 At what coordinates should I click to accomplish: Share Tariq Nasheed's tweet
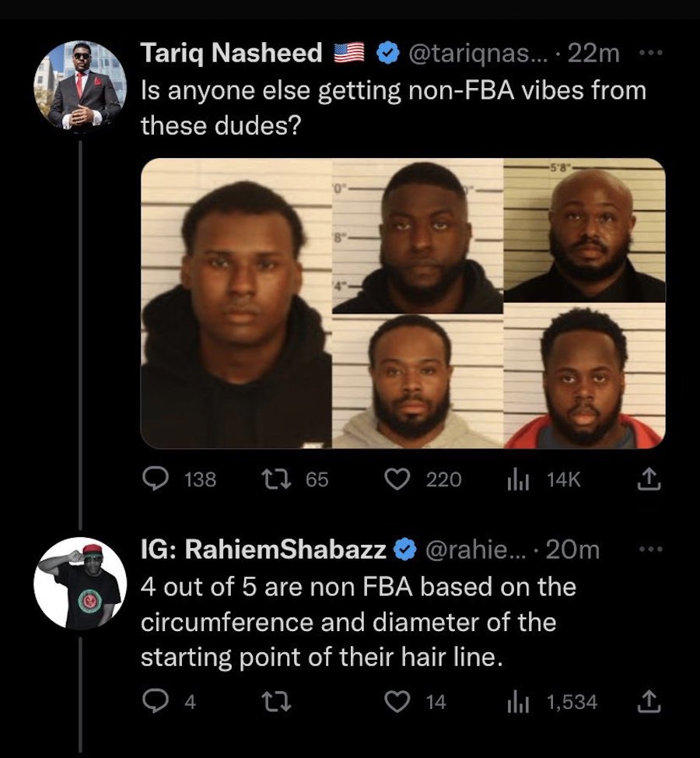(649, 479)
